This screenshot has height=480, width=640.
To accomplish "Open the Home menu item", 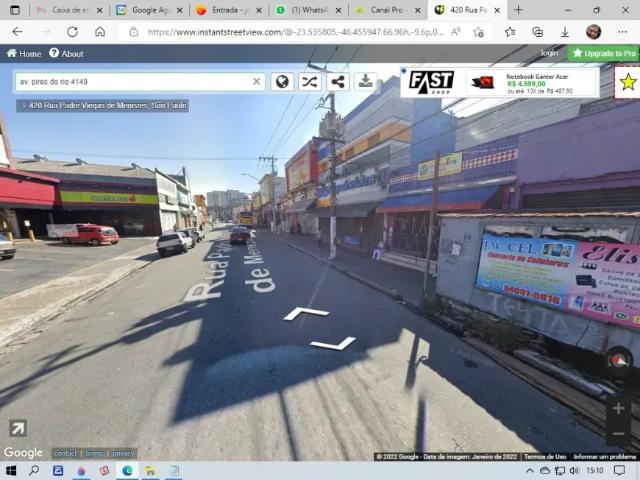I will (24, 53).
